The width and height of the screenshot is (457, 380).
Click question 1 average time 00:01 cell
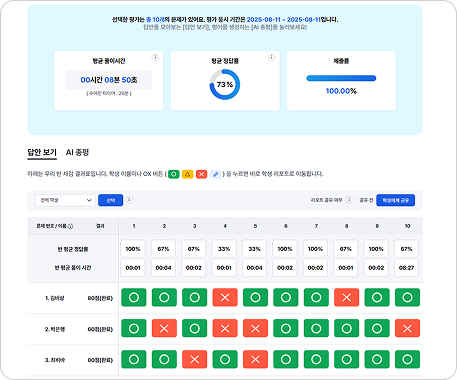pyautogui.click(x=133, y=267)
